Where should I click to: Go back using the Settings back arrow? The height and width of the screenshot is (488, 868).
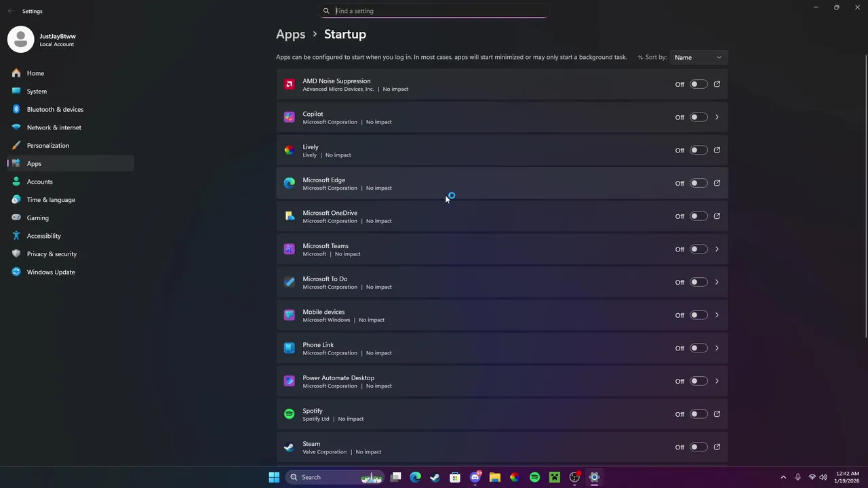[10, 11]
